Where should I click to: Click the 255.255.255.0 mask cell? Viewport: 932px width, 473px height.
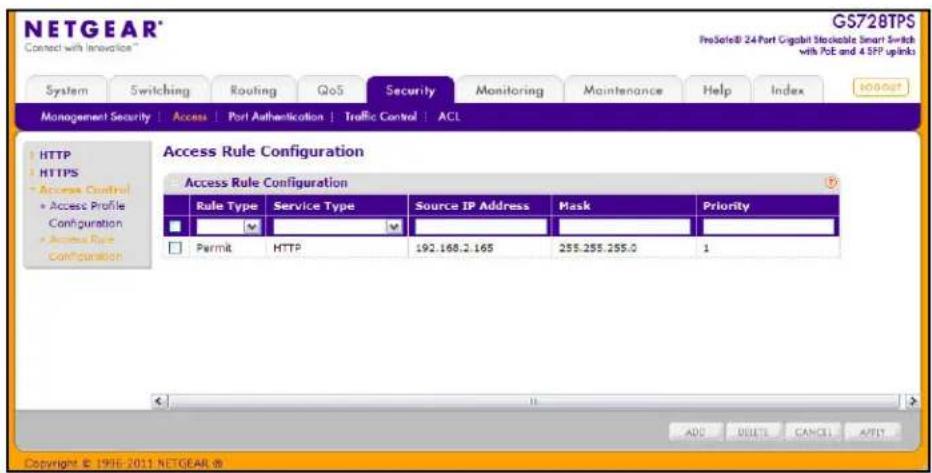598,248
